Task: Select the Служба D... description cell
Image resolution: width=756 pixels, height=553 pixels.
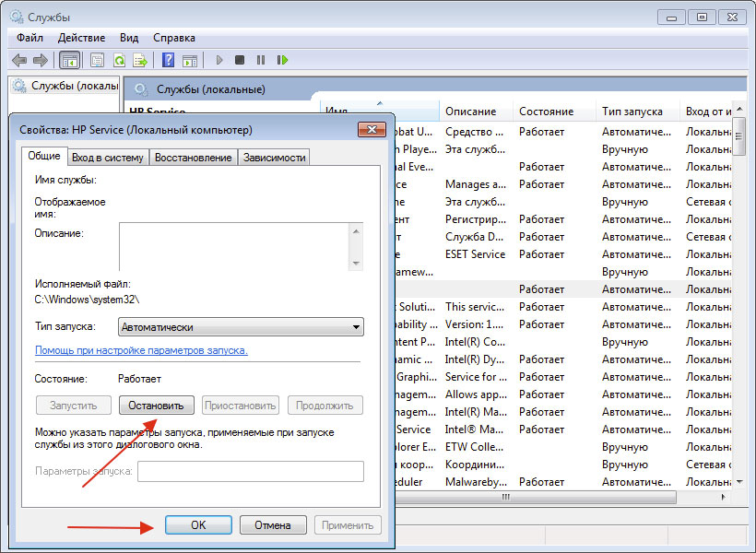Action: point(475,237)
